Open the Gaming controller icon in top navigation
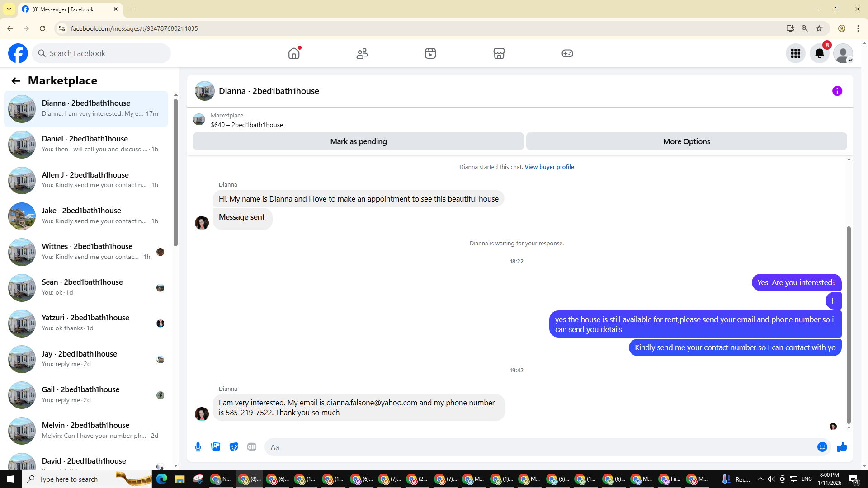This screenshot has width=868, height=488. [x=567, y=53]
